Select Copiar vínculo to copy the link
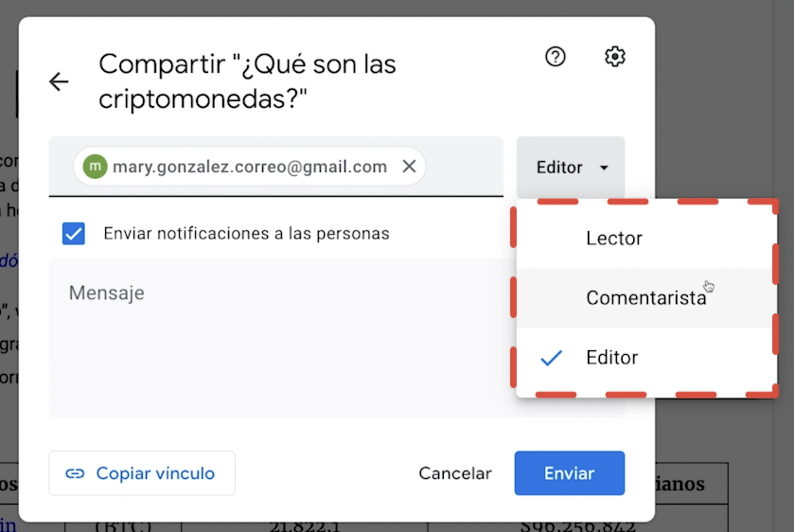Viewport: 794px width, 532px height. [141, 473]
